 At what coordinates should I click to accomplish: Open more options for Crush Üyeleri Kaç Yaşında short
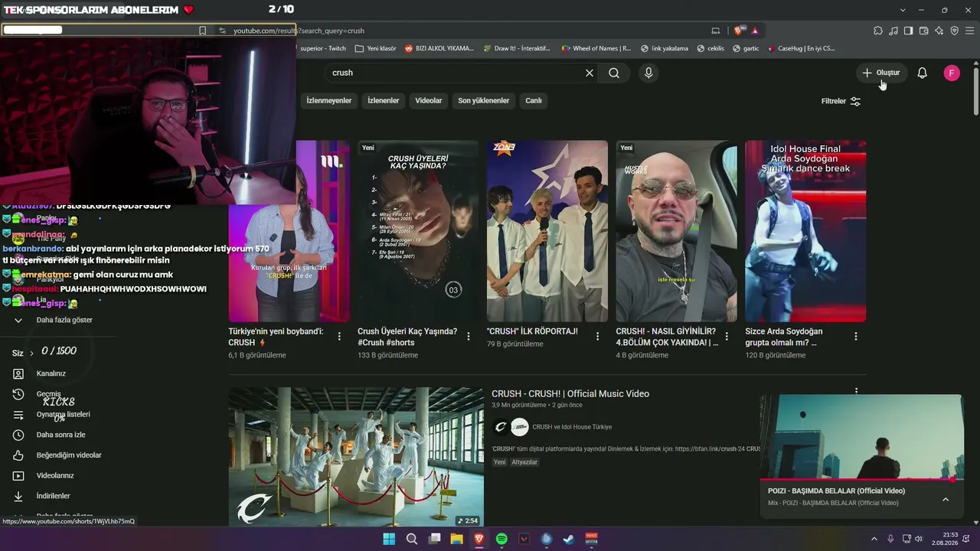tap(469, 337)
